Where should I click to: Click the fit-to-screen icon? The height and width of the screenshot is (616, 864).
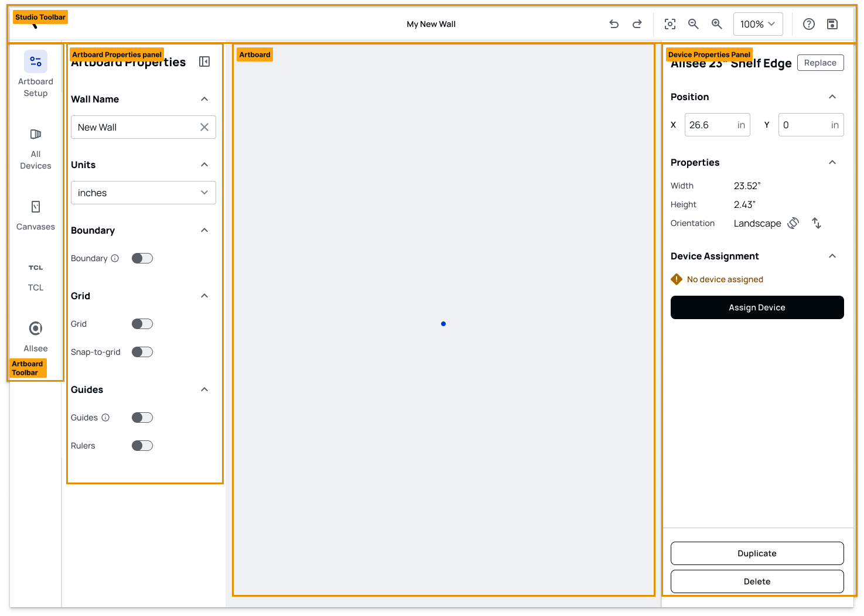670,24
